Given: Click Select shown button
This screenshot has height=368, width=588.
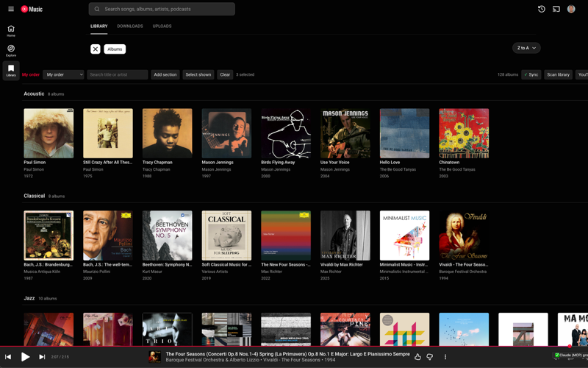Looking at the screenshot, I should pyautogui.click(x=198, y=74).
